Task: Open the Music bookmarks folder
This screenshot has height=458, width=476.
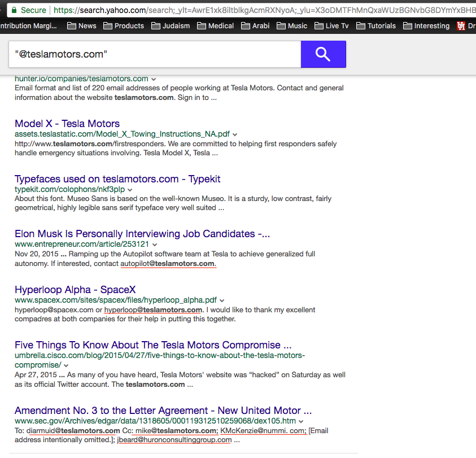Action: click(x=292, y=26)
